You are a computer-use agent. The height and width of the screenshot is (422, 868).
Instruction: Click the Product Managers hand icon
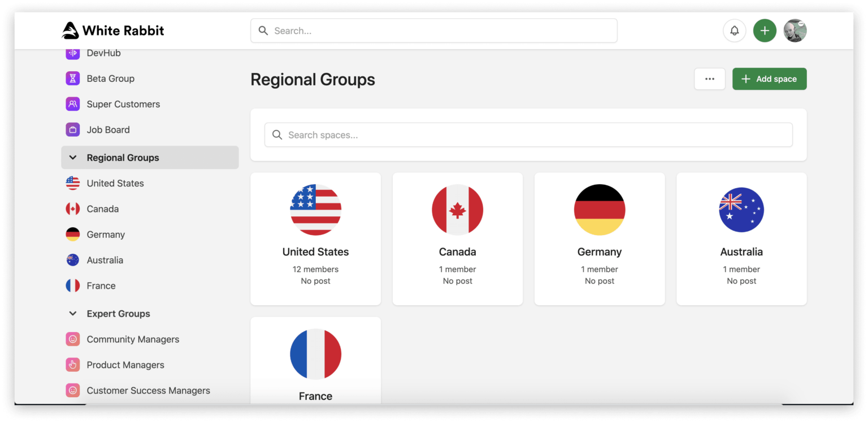tap(72, 365)
